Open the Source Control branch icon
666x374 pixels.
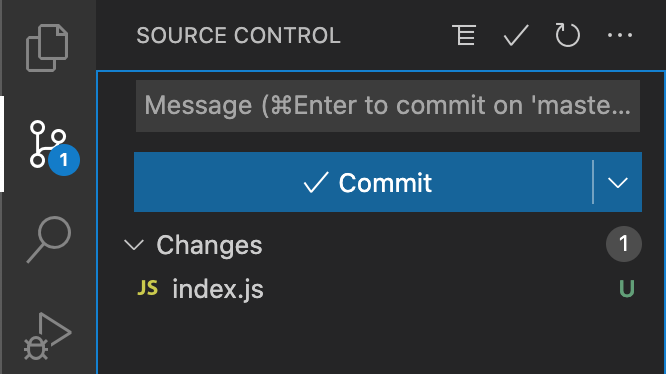pyautogui.click(x=48, y=144)
